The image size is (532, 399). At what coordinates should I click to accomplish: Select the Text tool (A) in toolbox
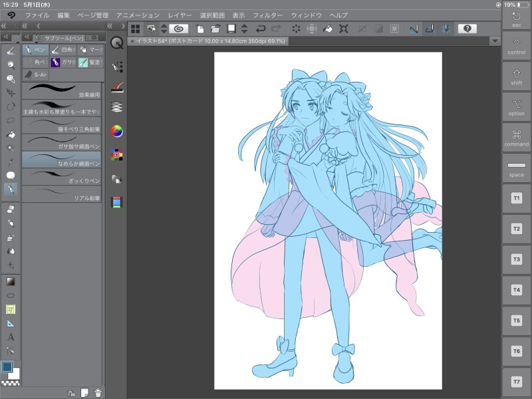pos(11,336)
